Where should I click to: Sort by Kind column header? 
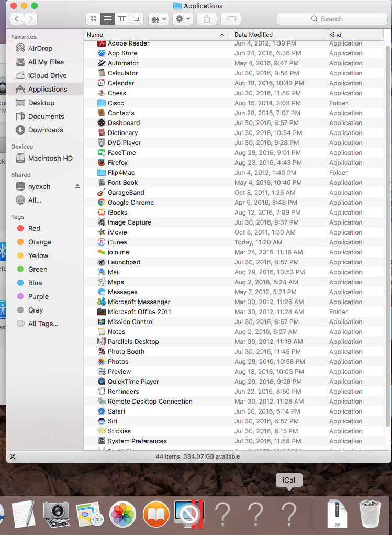353,35
